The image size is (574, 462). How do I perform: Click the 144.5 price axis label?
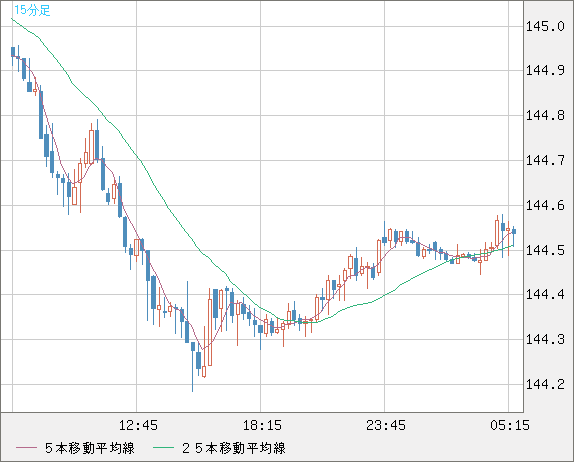click(545, 250)
